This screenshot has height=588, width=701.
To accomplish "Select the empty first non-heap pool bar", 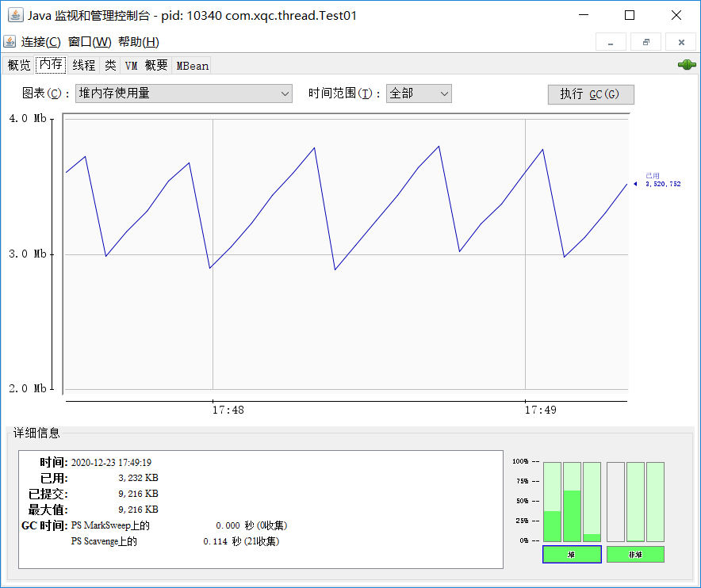I will pyautogui.click(x=615, y=502).
